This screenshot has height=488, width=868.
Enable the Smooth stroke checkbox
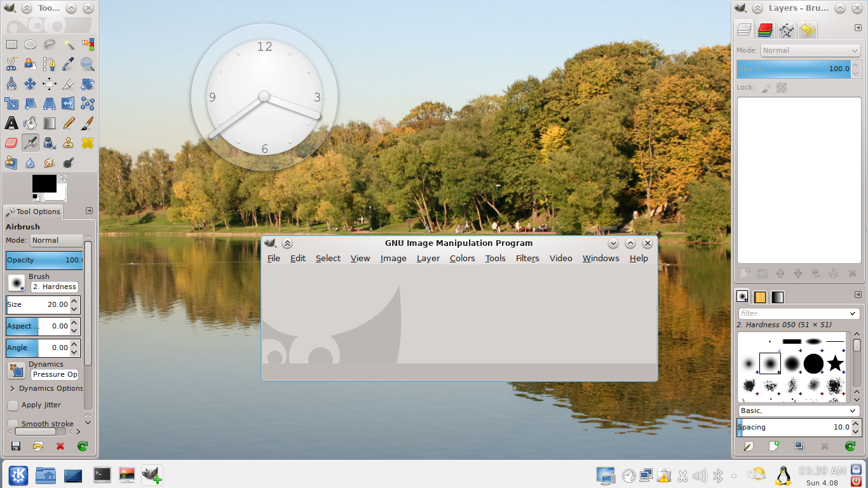[x=13, y=424]
